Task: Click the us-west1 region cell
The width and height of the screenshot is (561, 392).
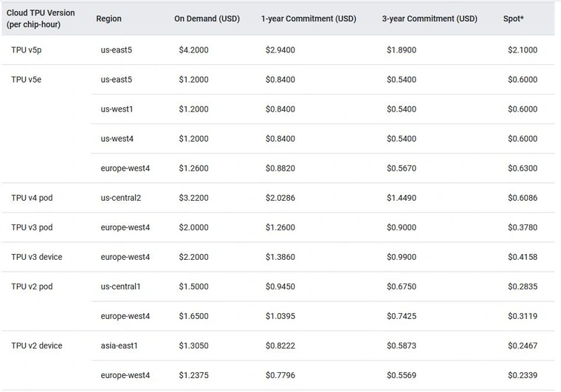Action: pyautogui.click(x=117, y=109)
